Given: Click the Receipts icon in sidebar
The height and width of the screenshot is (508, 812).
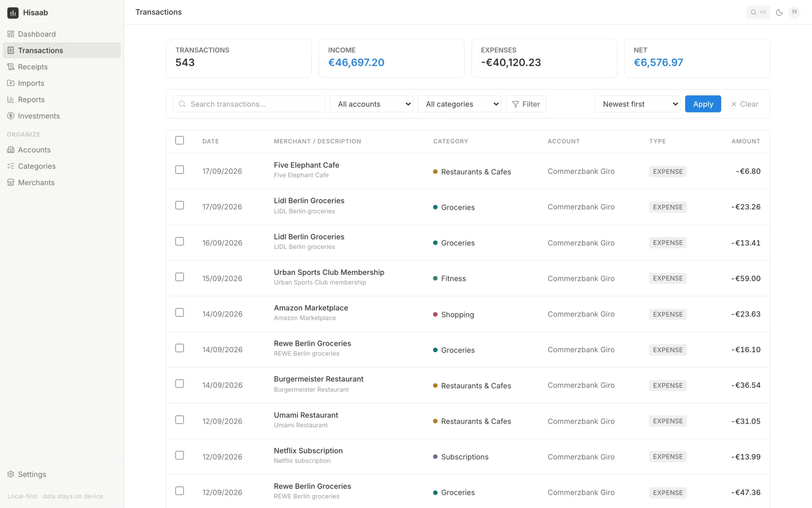Looking at the screenshot, I should [11, 67].
